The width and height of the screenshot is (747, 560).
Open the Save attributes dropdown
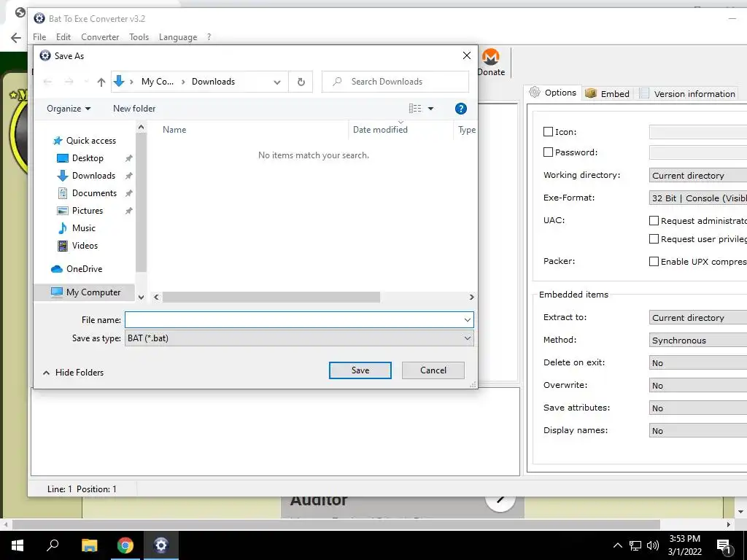698,408
